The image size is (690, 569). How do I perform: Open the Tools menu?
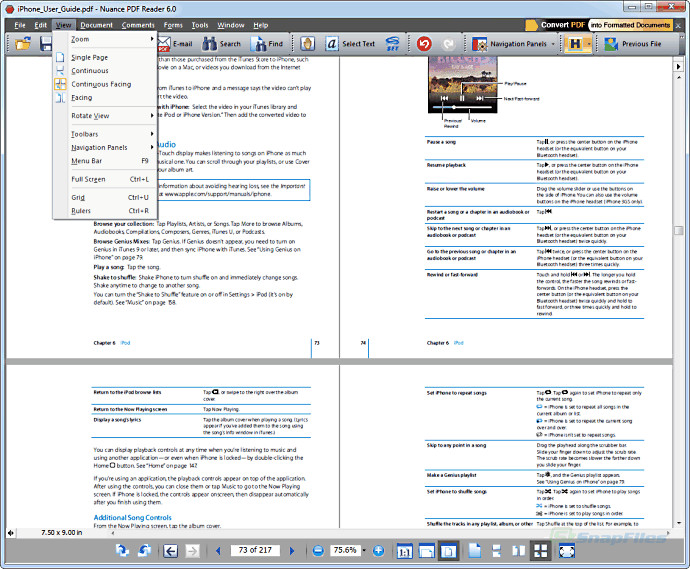200,25
